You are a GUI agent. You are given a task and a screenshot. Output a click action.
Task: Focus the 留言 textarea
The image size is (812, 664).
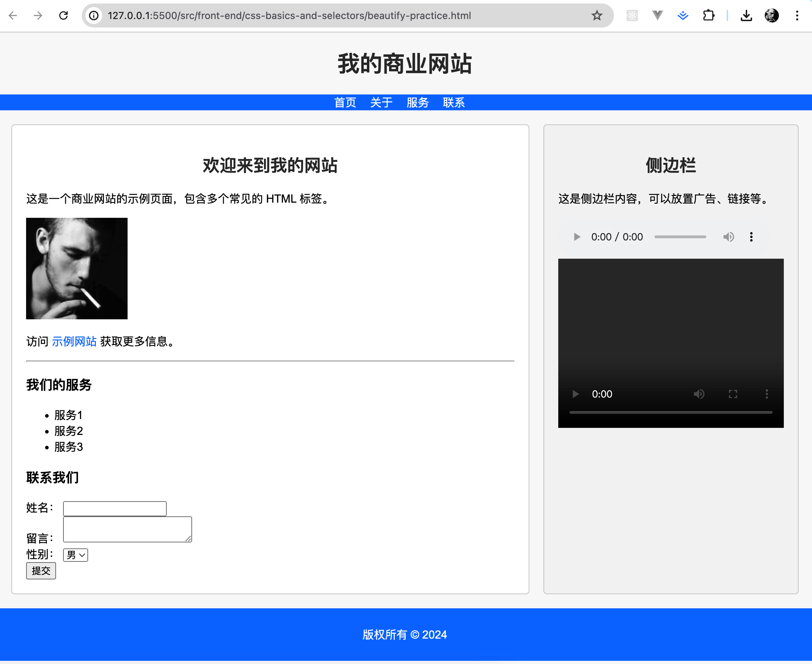[127, 529]
